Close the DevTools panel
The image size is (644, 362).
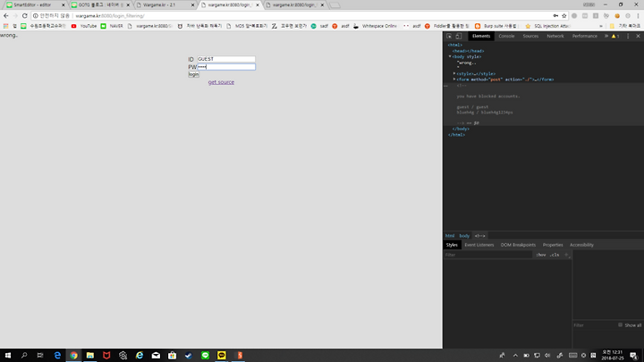(639, 36)
